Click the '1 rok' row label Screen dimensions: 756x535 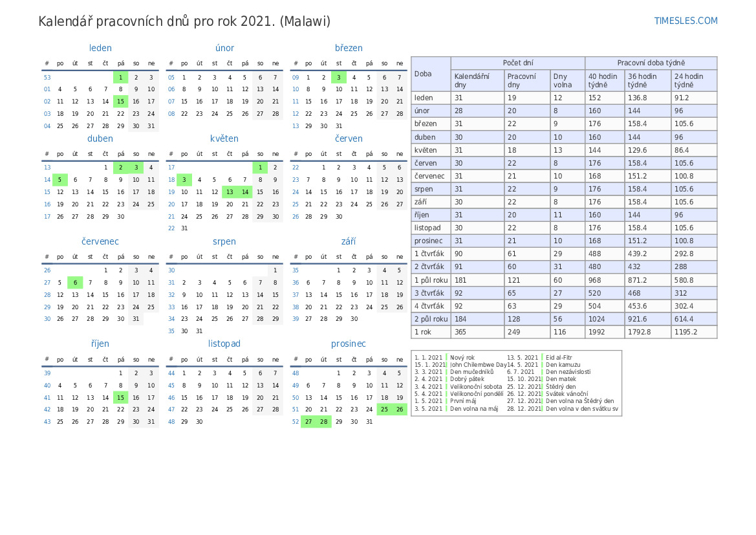(x=431, y=332)
